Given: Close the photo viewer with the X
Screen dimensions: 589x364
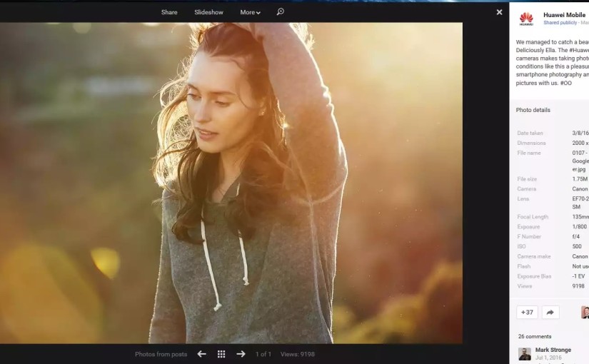Looking at the screenshot, I should click(x=499, y=12).
